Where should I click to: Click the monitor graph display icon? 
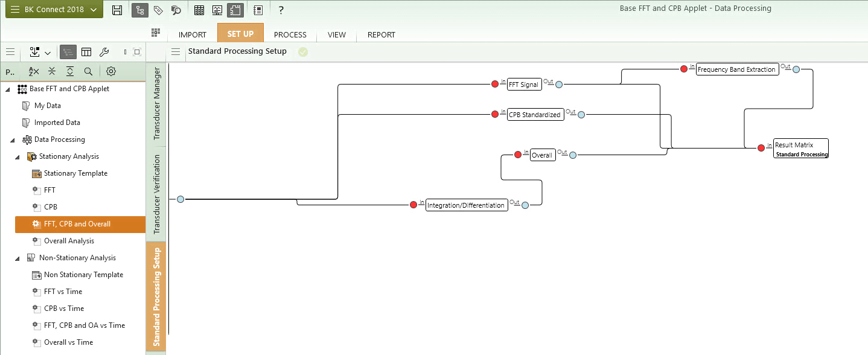point(217,10)
